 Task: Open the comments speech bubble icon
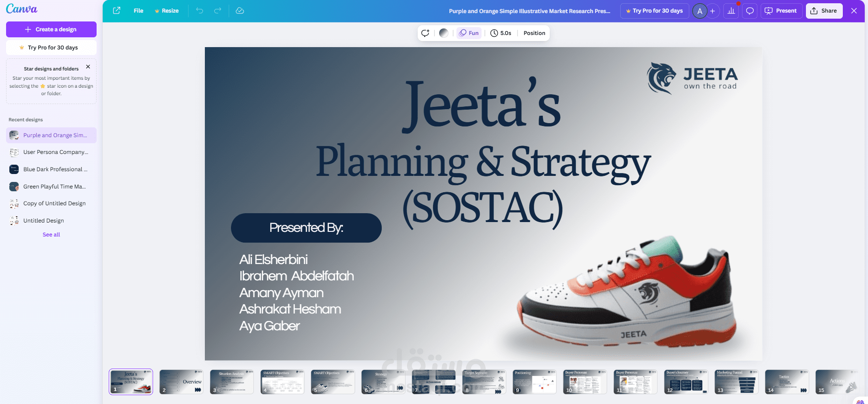(750, 11)
